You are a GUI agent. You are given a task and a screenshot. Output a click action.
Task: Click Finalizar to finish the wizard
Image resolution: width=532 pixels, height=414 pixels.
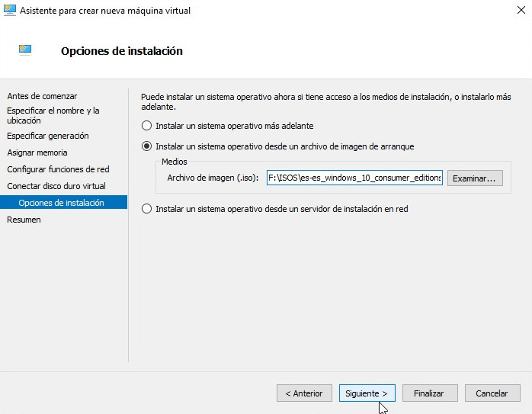(x=429, y=393)
